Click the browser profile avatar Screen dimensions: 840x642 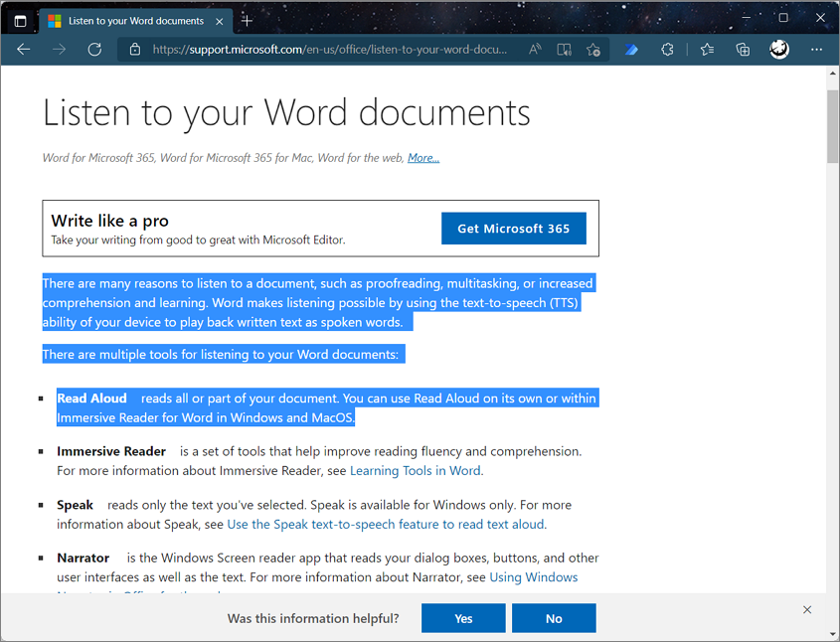(x=778, y=49)
